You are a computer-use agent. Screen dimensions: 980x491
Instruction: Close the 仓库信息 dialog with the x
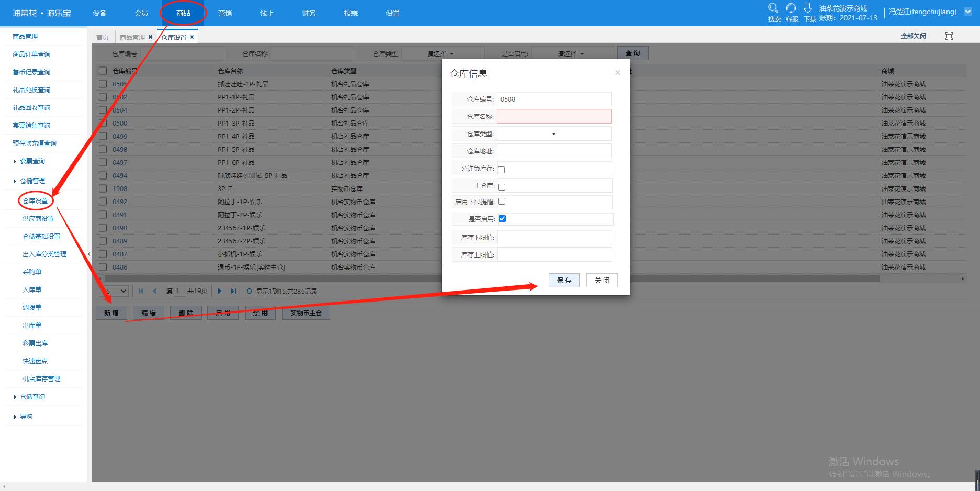click(x=618, y=73)
